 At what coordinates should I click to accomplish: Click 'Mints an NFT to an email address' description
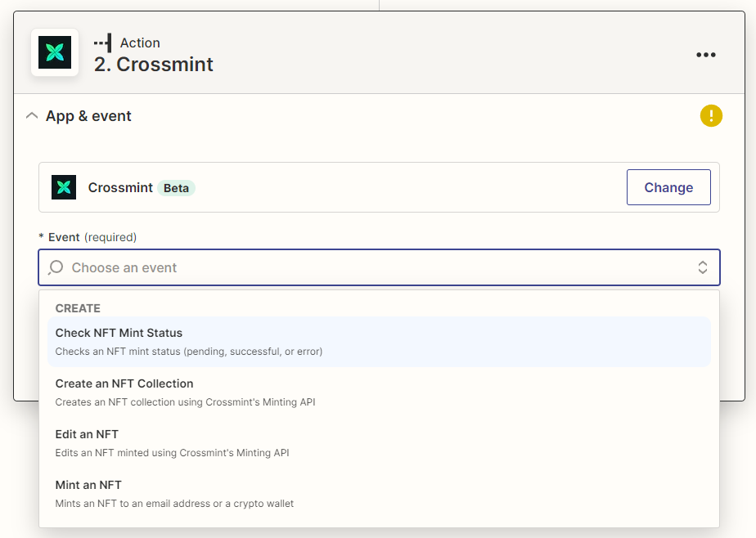pyautogui.click(x=174, y=504)
